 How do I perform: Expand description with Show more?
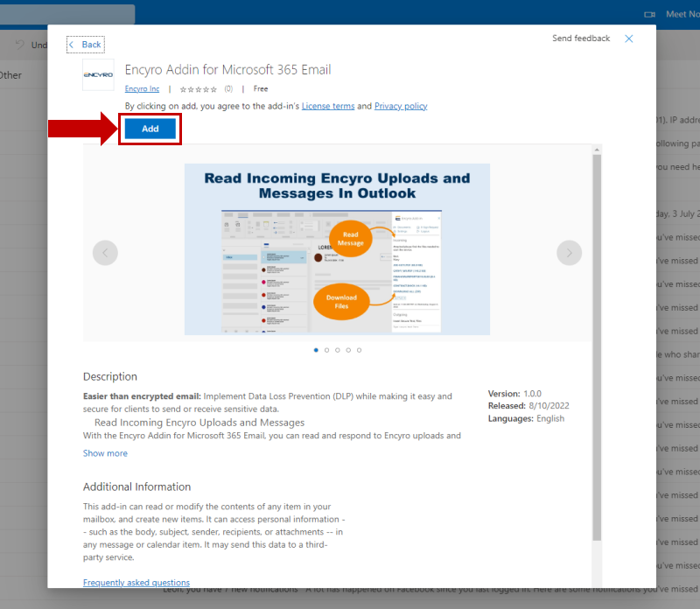click(x=105, y=453)
